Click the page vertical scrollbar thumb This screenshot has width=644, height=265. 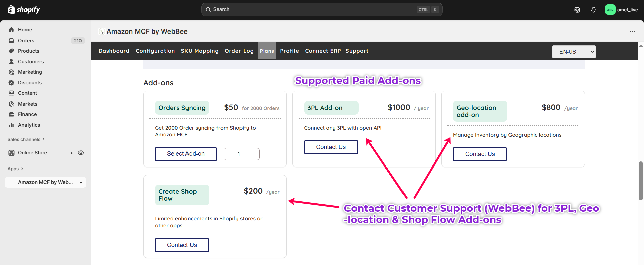(x=641, y=181)
